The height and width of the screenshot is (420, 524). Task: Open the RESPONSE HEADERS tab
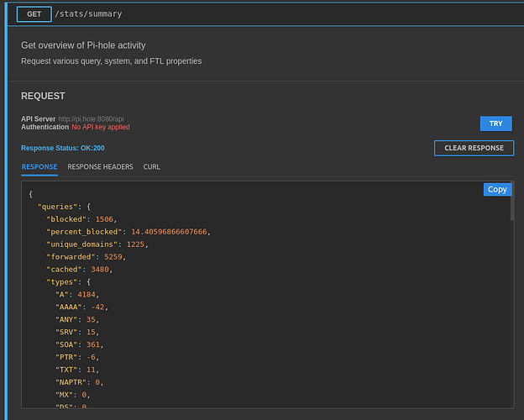pyautogui.click(x=100, y=167)
